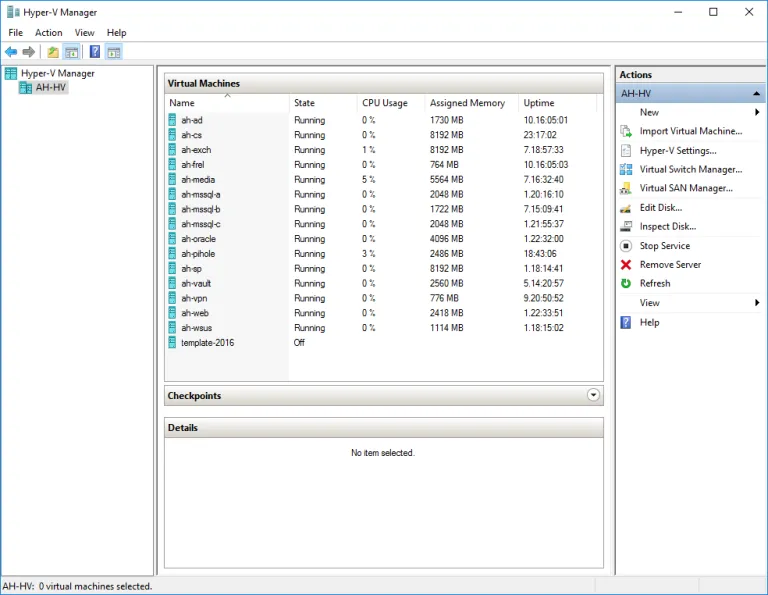Select the ah-web virtual machine name

[195, 313]
